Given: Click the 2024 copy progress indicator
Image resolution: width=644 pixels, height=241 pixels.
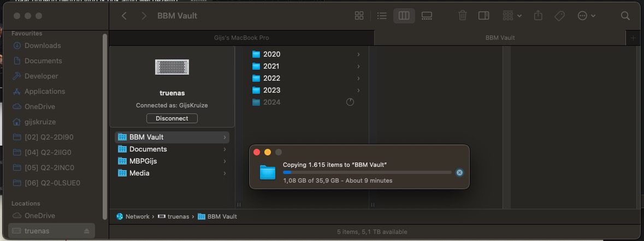Looking at the screenshot, I should click(350, 102).
